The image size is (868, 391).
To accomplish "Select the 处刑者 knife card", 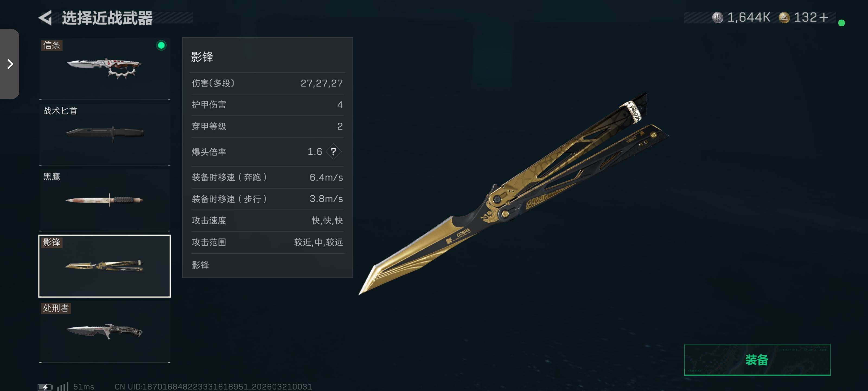I will (104, 332).
